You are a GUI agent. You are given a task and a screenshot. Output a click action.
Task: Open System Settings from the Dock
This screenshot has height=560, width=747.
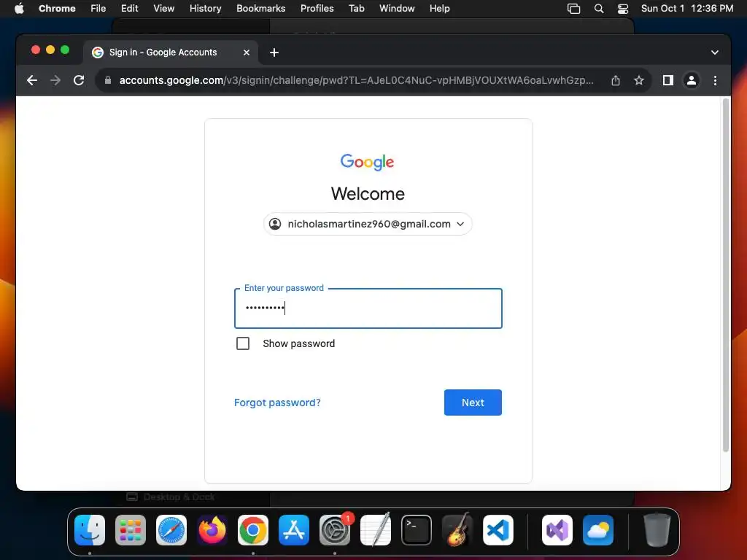pyautogui.click(x=335, y=530)
